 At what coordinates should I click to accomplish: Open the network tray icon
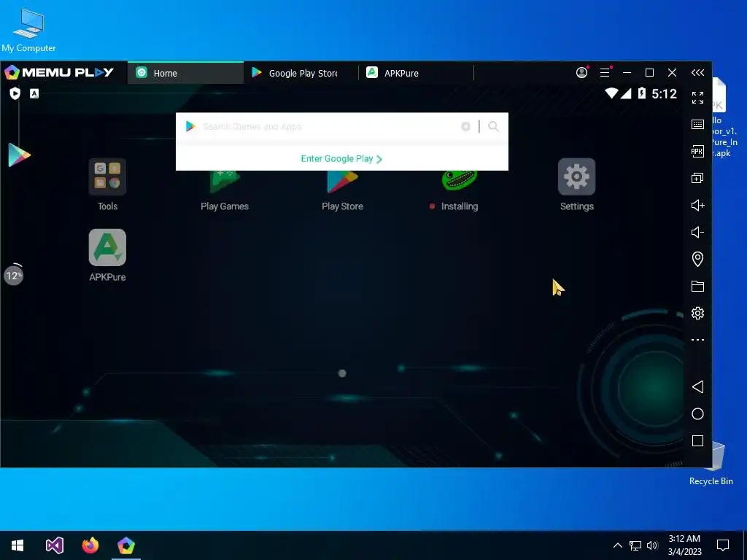635,545
